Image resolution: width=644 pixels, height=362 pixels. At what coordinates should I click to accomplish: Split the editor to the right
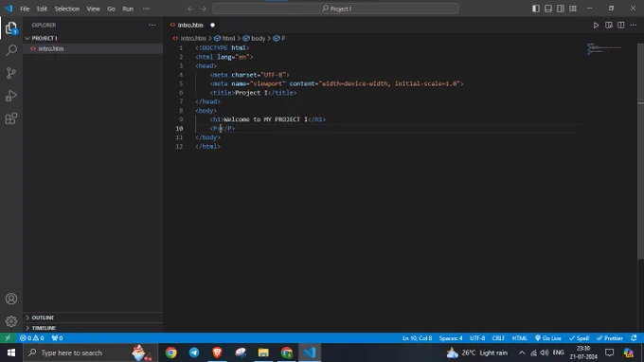621,25
